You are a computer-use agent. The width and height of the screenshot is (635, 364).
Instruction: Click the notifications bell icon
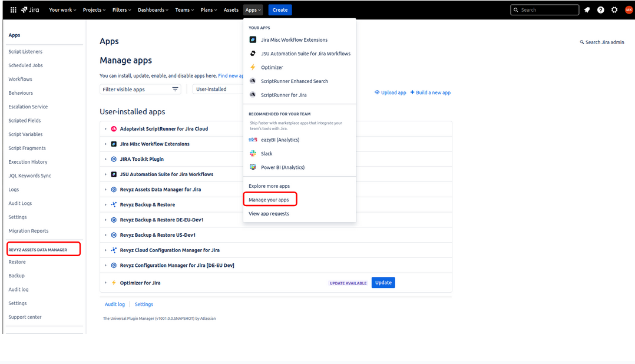587,10
